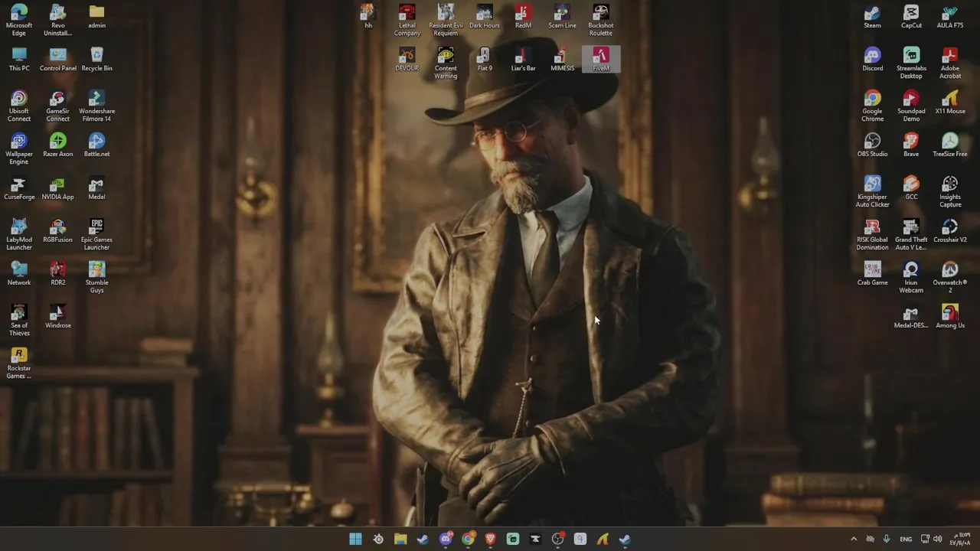This screenshot has width=980, height=551.
Task: Select the Sea of Thieves icon
Action: tap(19, 320)
